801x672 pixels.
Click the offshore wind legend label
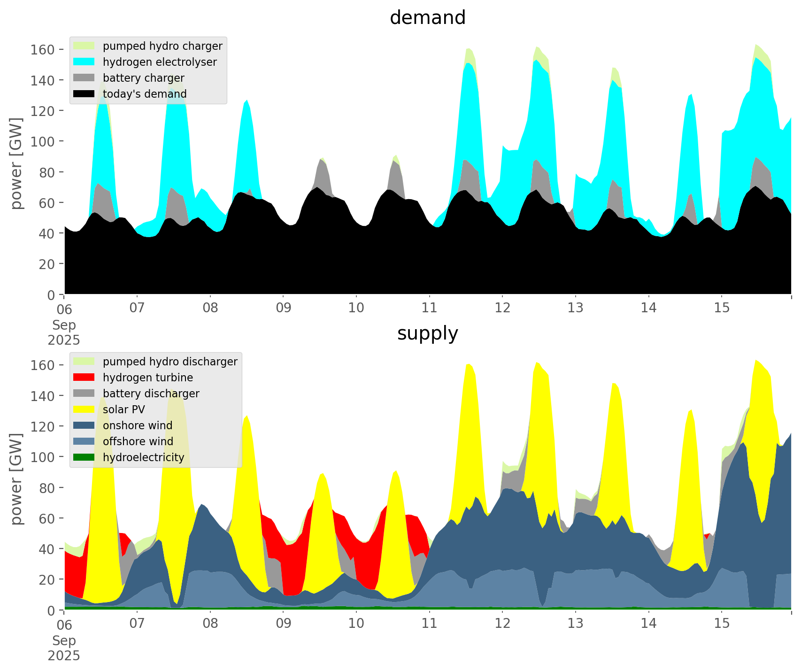tap(138, 441)
